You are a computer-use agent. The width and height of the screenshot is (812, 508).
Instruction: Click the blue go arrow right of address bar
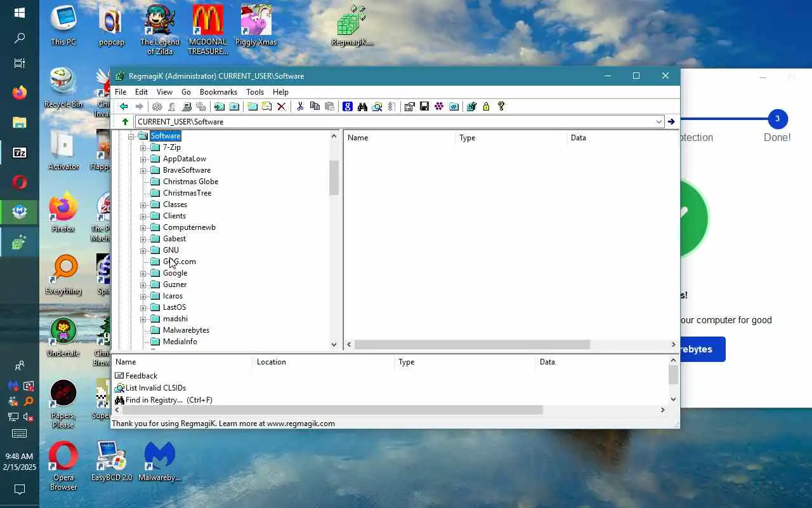coord(671,122)
